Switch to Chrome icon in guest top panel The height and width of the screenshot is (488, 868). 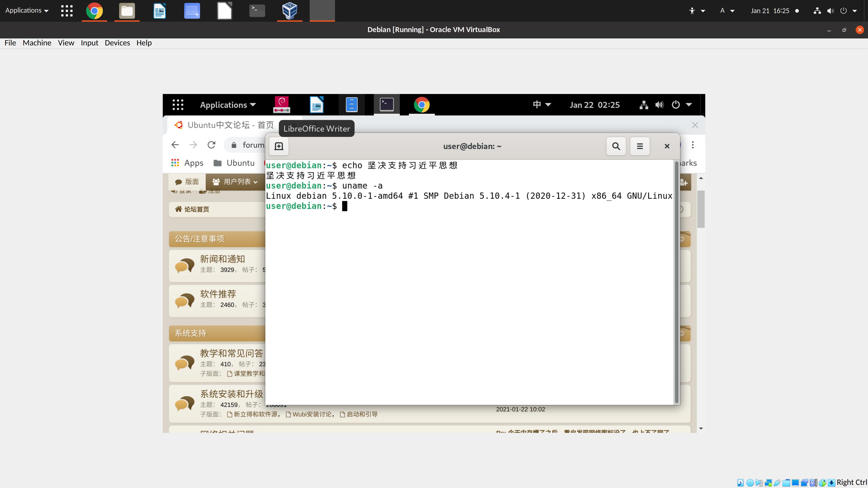click(422, 105)
